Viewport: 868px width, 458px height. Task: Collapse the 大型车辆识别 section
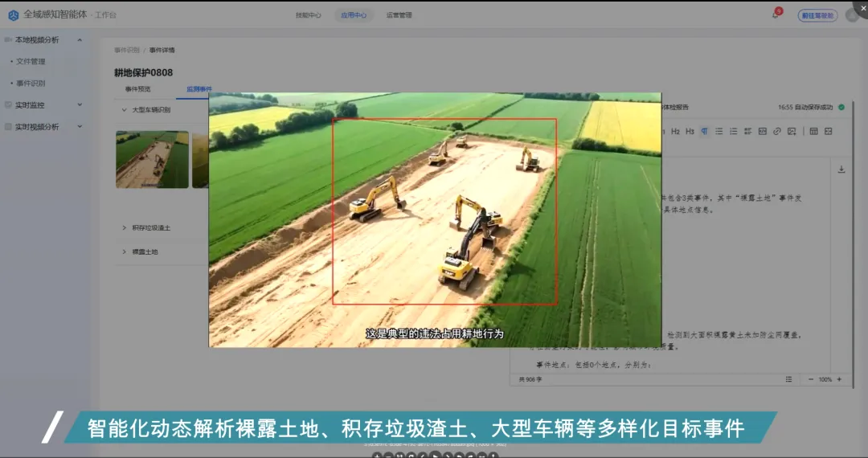[x=125, y=109]
